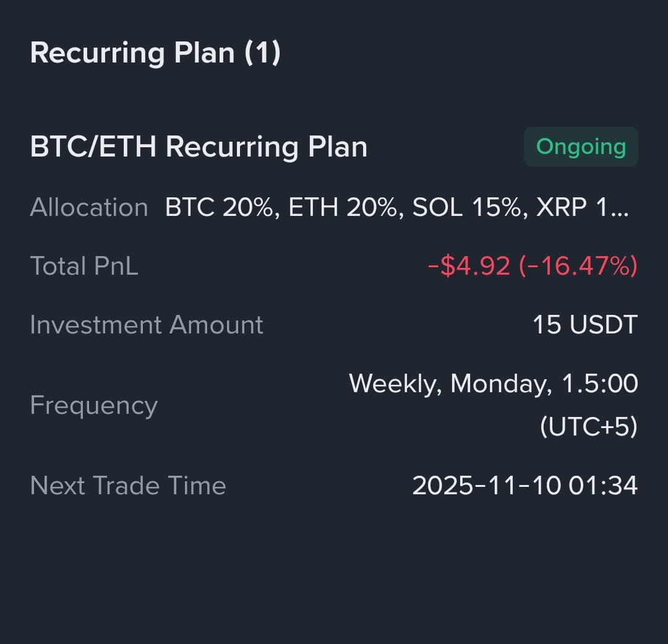Select the Next Trade Time label
Screen dimensions: 668x644
(128, 486)
